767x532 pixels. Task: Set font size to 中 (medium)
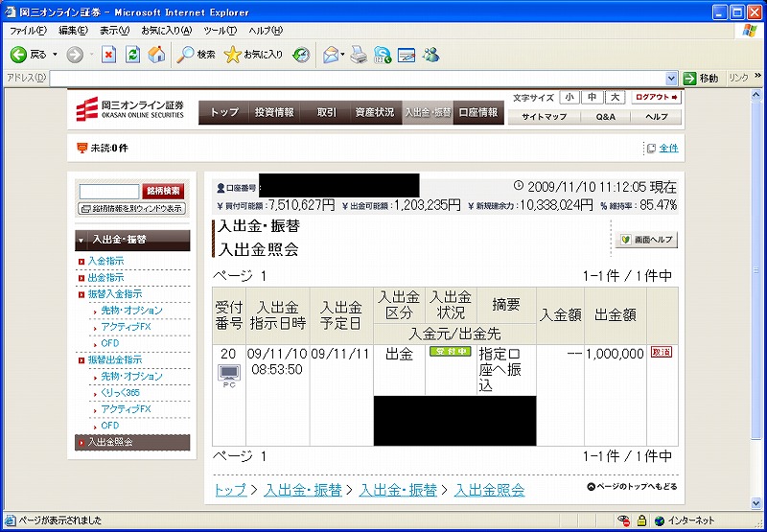pos(593,98)
